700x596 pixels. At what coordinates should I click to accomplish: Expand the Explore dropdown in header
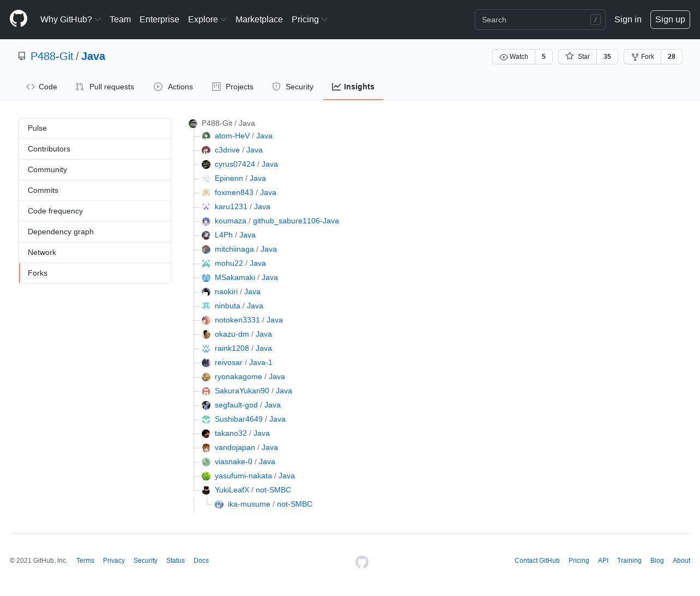(x=207, y=19)
